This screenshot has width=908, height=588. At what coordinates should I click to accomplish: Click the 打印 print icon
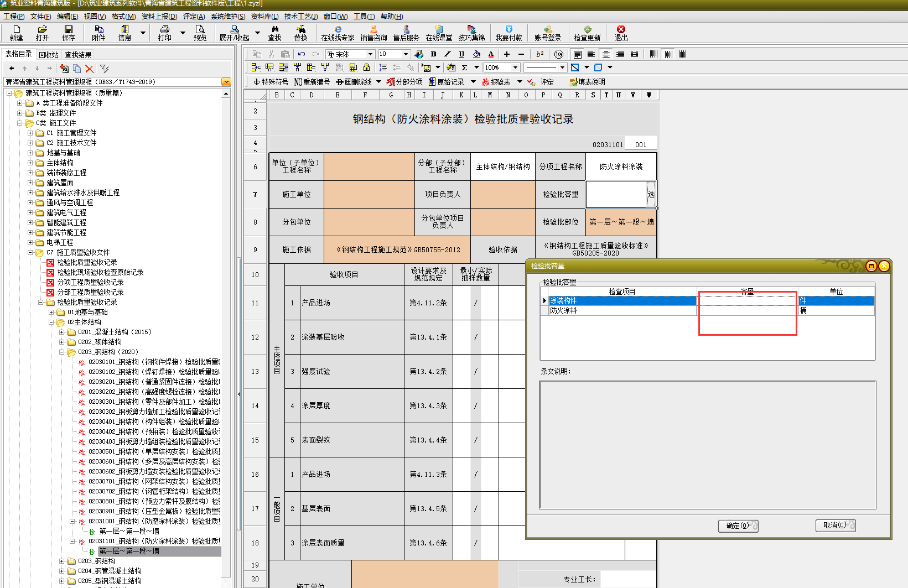[165, 33]
